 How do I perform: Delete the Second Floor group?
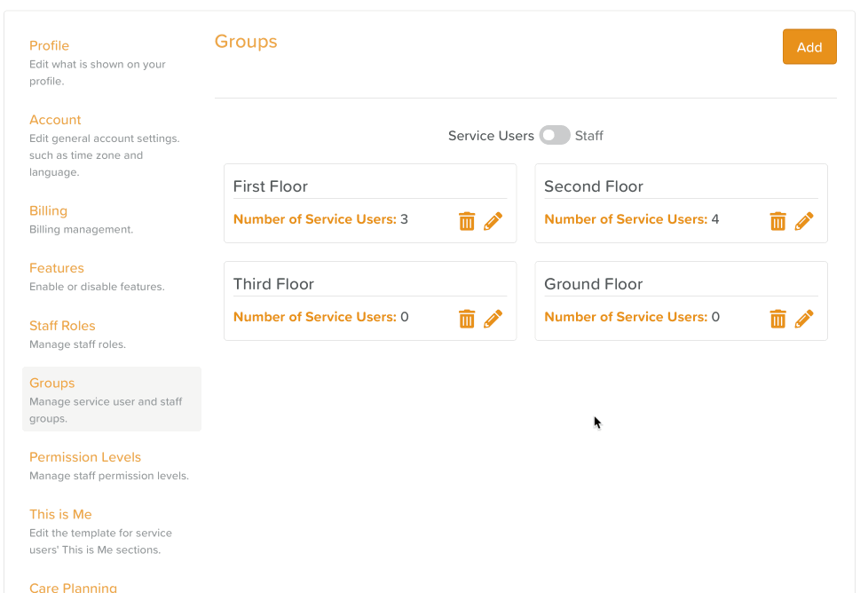777,221
